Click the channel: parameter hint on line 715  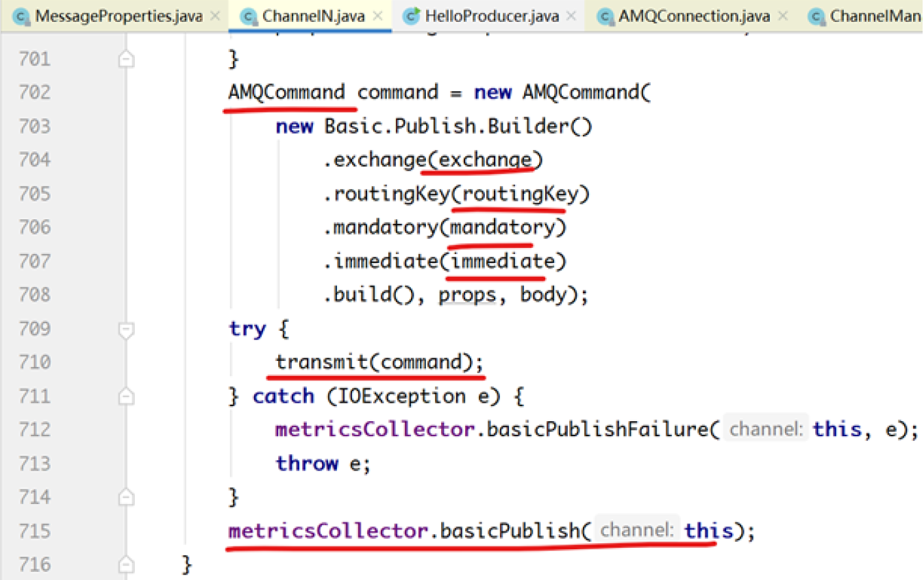(x=636, y=530)
